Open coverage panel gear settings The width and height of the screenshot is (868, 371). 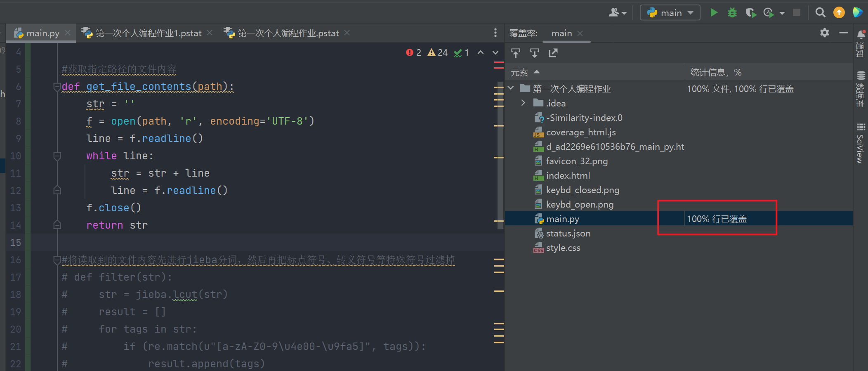(x=825, y=33)
